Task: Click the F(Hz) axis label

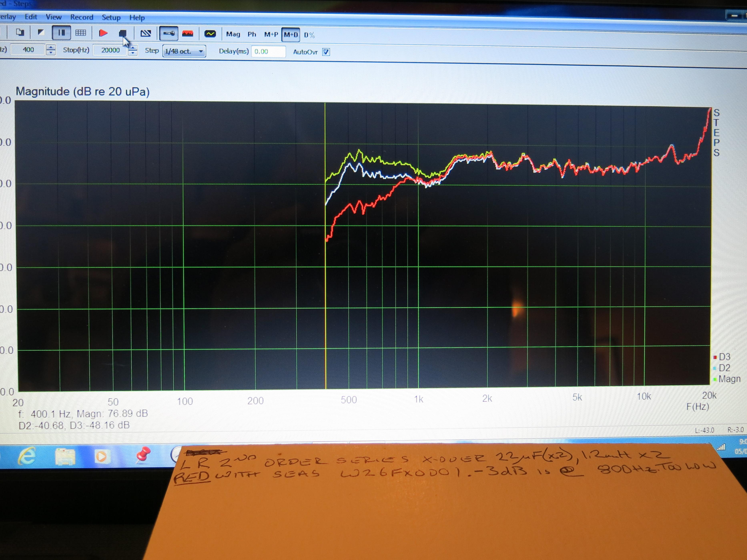Action: [698, 407]
